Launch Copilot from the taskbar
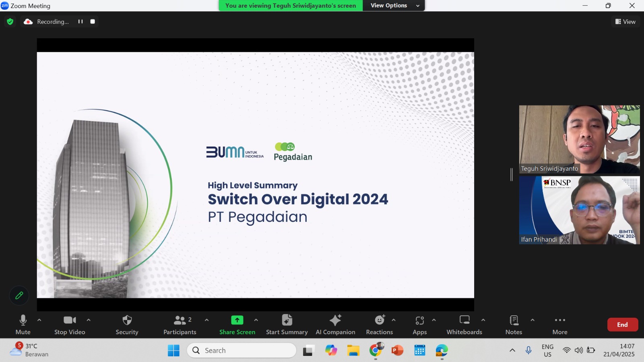 pyautogui.click(x=331, y=350)
